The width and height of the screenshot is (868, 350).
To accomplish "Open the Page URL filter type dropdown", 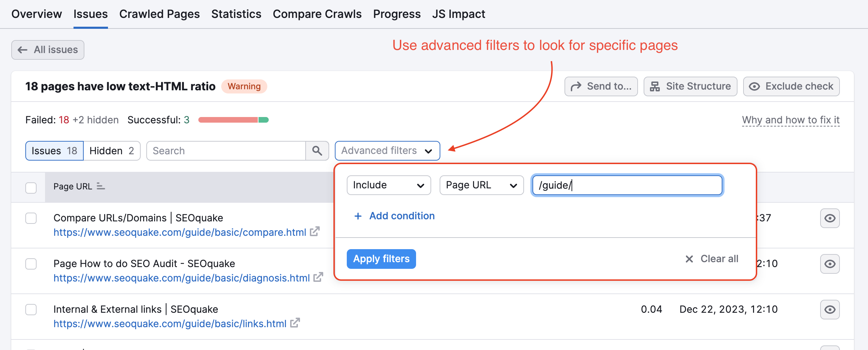I will 481,185.
